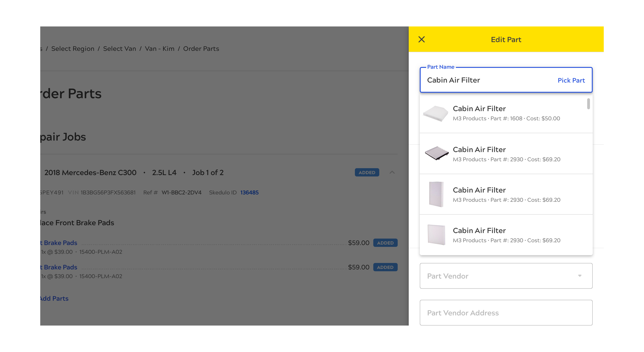644x352 pixels.
Task: Click the Part Vendor Address field
Action: pyautogui.click(x=506, y=313)
